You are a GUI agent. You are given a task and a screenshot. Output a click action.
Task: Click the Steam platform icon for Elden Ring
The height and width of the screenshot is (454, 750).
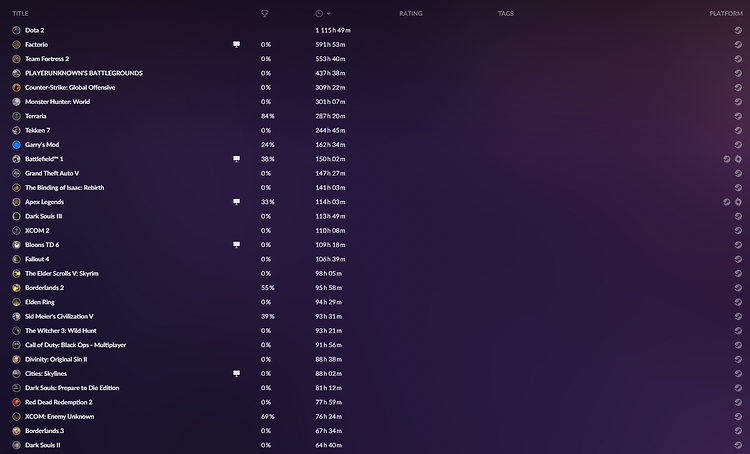738,302
